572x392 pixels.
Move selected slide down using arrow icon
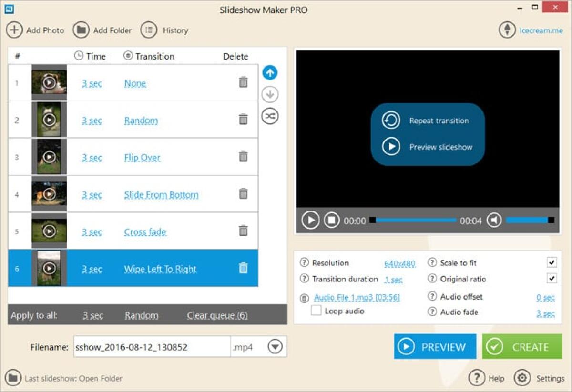click(270, 94)
